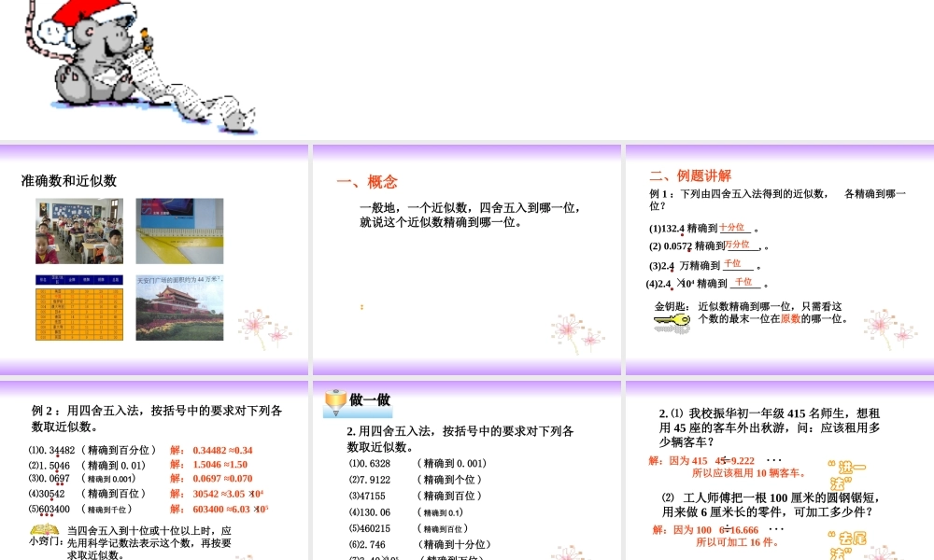Click the solution 0.34482 ≈0.34
The width and height of the screenshot is (934, 560).
point(223,451)
